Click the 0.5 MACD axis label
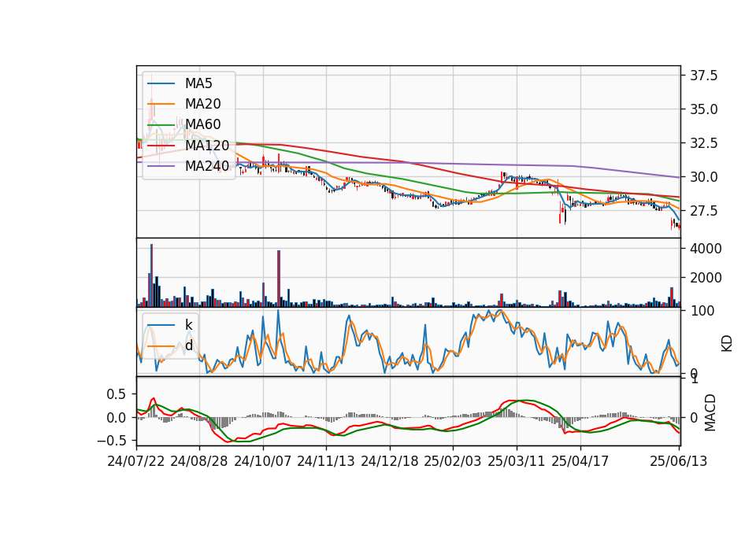This screenshot has height=543, width=756. (116, 394)
